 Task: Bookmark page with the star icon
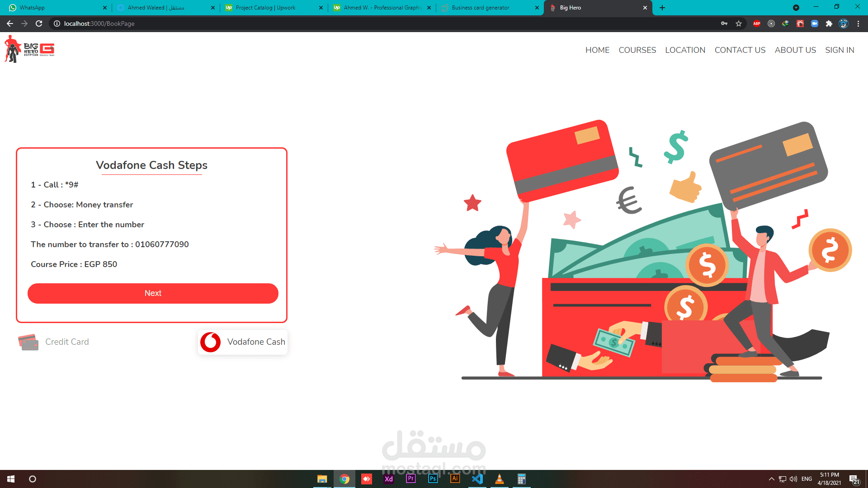coord(739,23)
